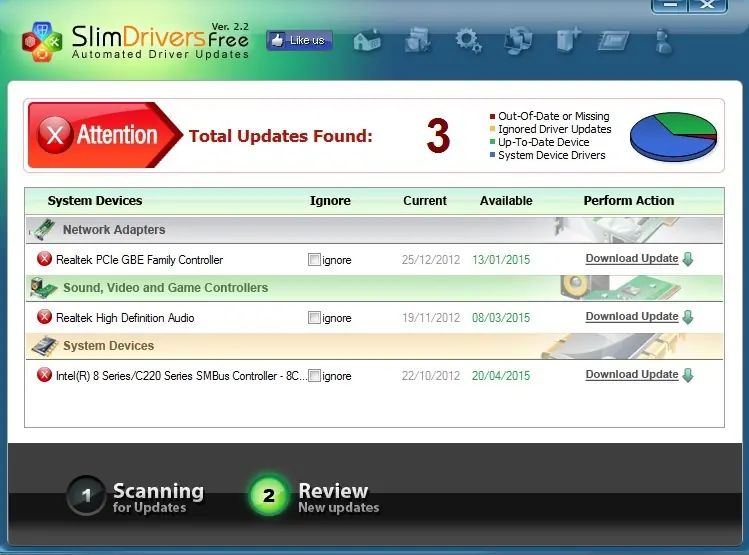Click red X icon beside Intel SMBus Controller

[44, 374]
